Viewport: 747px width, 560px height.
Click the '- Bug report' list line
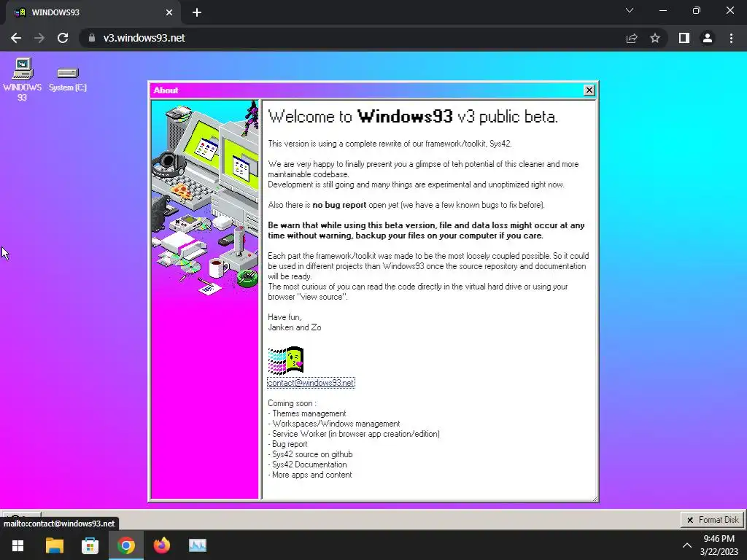(x=287, y=444)
